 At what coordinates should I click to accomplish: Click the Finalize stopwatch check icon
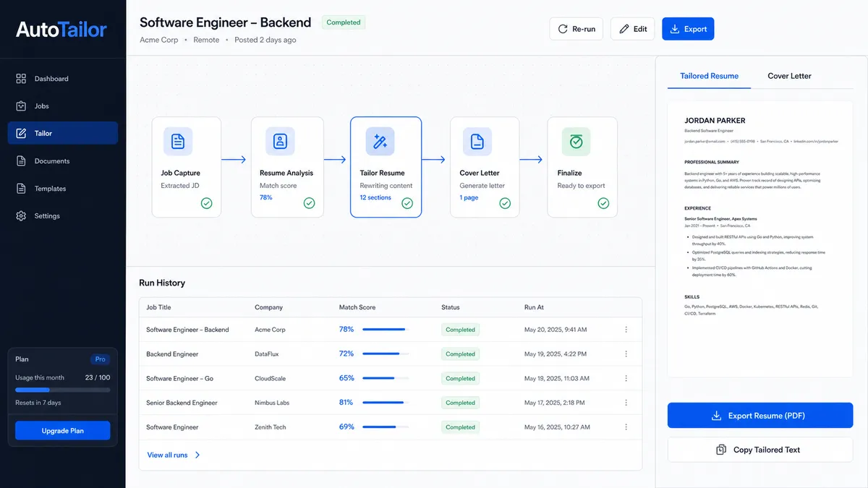(x=576, y=142)
